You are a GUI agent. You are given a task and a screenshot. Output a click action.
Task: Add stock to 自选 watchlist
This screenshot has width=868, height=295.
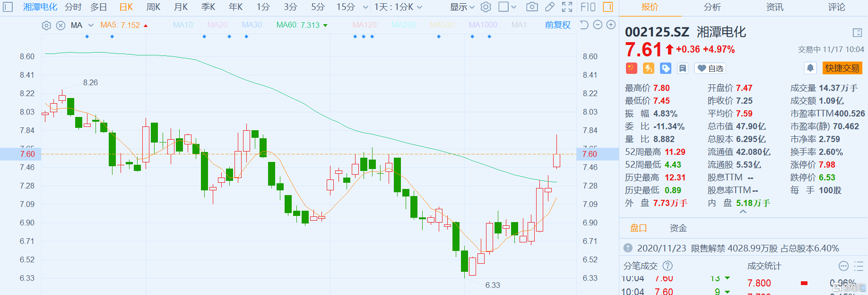[710, 68]
